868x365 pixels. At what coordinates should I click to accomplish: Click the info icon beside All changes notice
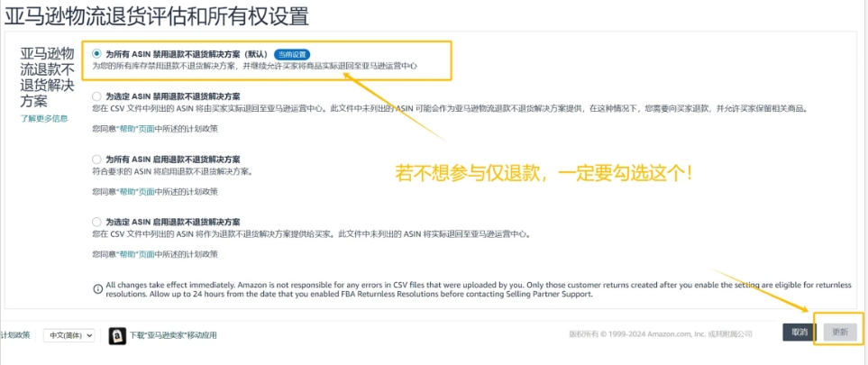click(97, 289)
